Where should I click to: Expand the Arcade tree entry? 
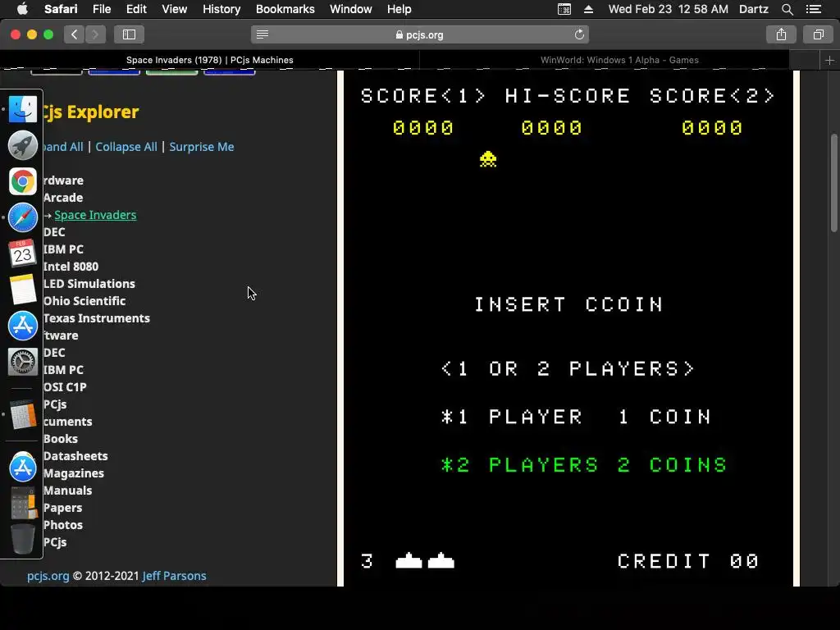coord(63,198)
